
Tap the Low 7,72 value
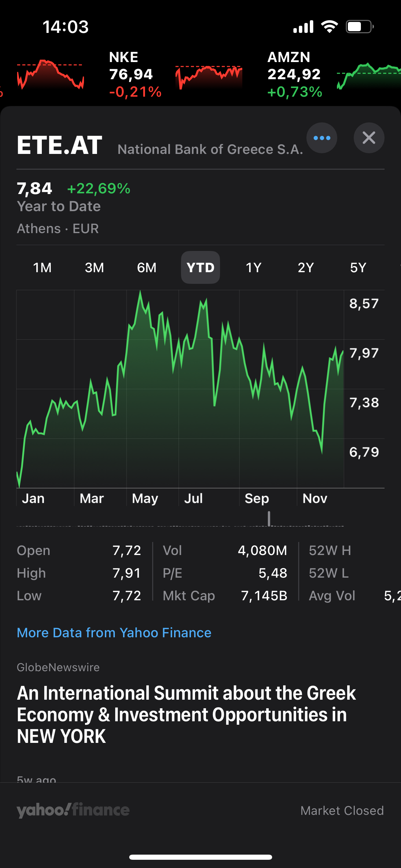pos(127,596)
